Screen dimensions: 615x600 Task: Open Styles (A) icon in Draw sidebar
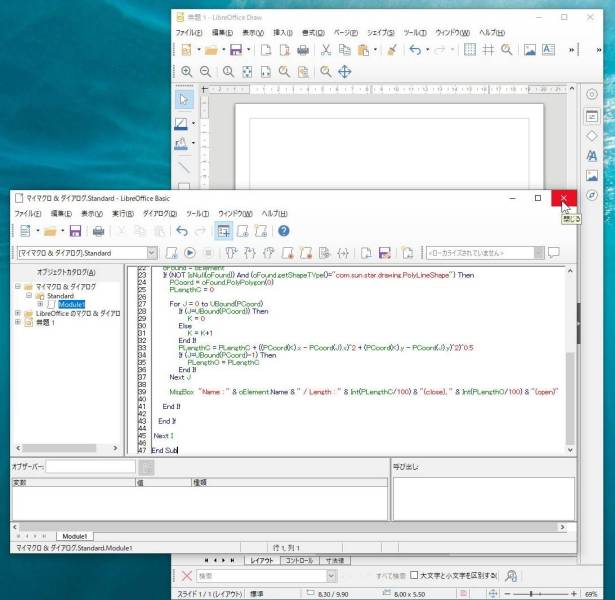coord(592,156)
